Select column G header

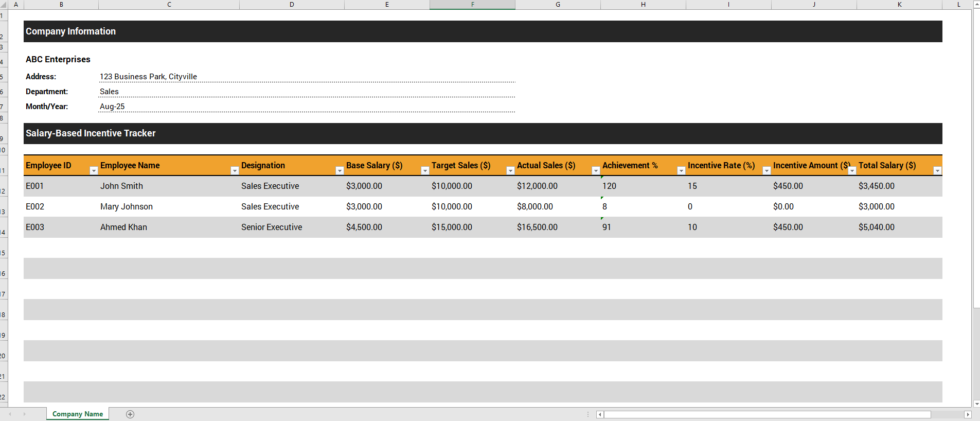[558, 5]
